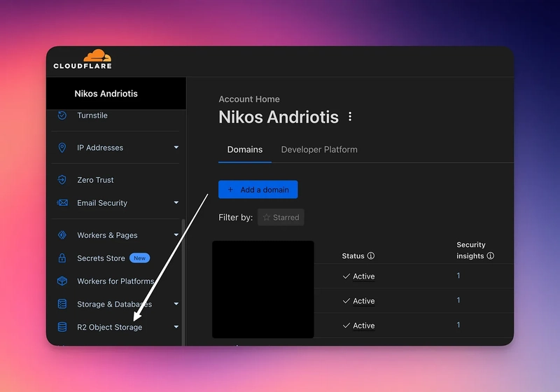The image size is (560, 392).
Task: Click the IP Addresses sidebar label
Action: click(x=100, y=148)
